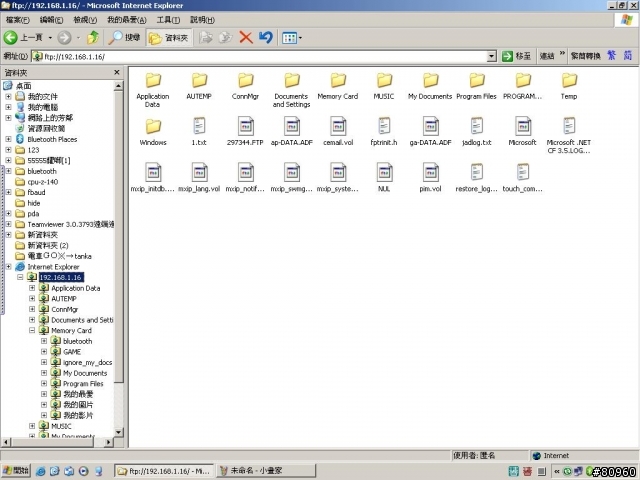Expand hidden system tray icons chevron

[x=556, y=471]
